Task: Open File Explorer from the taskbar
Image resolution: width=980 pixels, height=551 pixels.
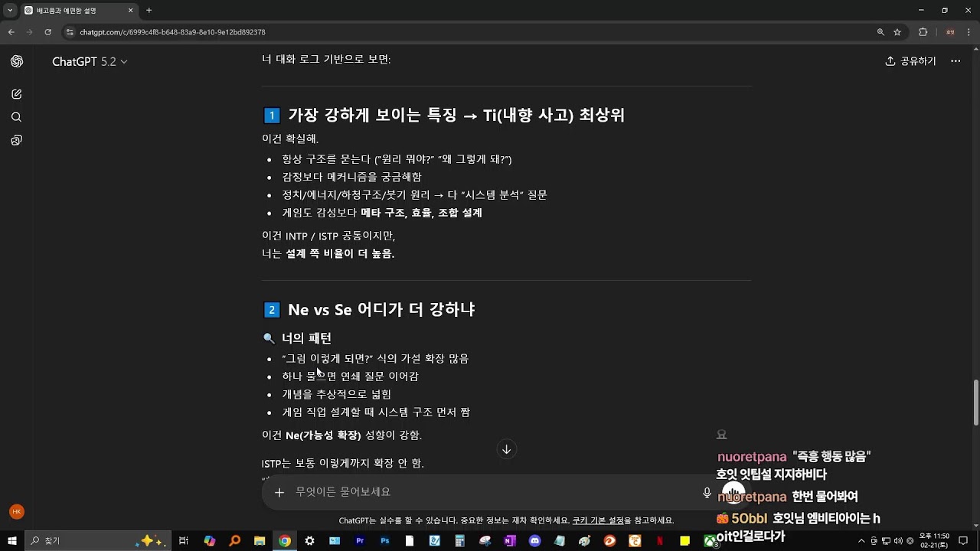Action: pos(260,541)
